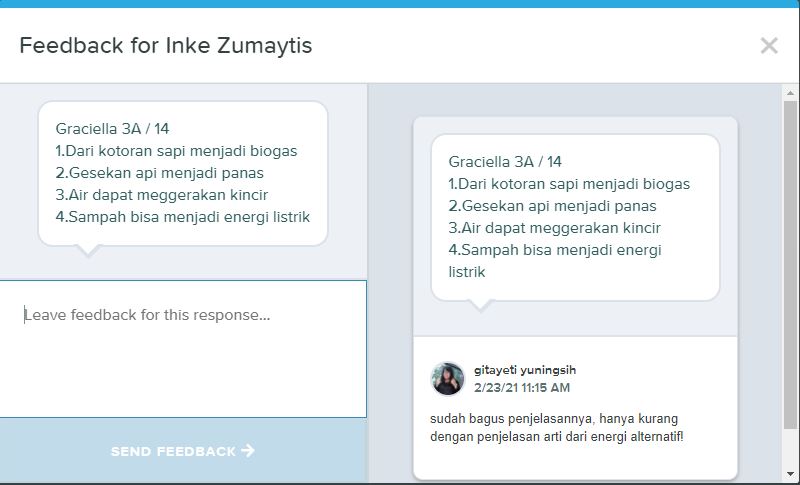
Task: Click 'Graciella 3A / 14' in the left bubble
Action: [x=112, y=129]
